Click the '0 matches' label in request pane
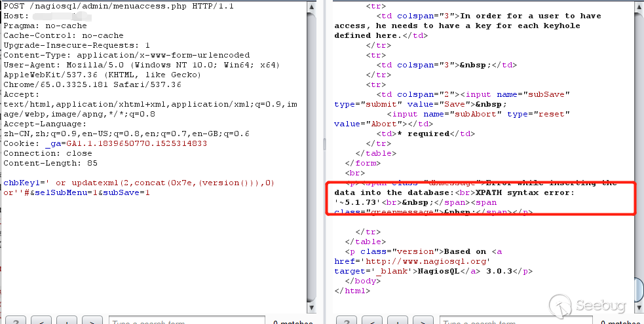This screenshot has width=644, height=324. tap(293, 321)
